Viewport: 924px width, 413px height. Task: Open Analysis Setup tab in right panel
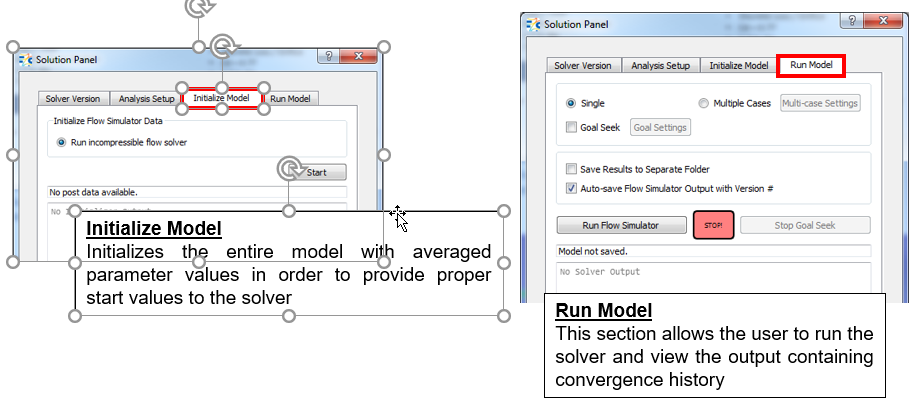(x=661, y=66)
